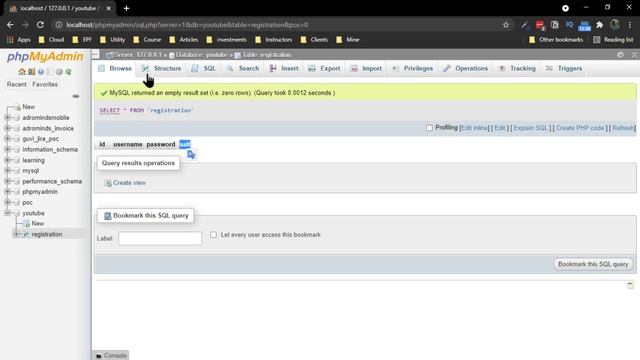Sort by username column header
The height and width of the screenshot is (360, 640).
click(128, 144)
